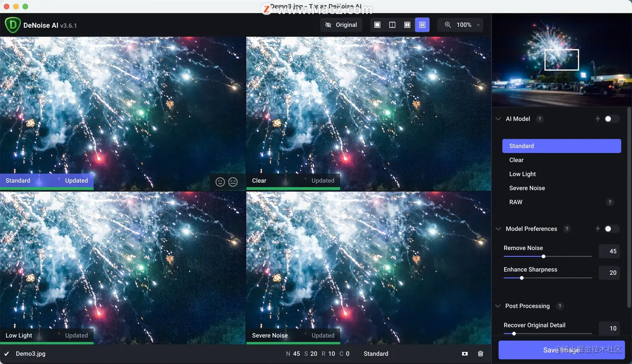This screenshot has height=364, width=632.
Task: Click the Recover Original Detail value 10
Action: point(609,328)
